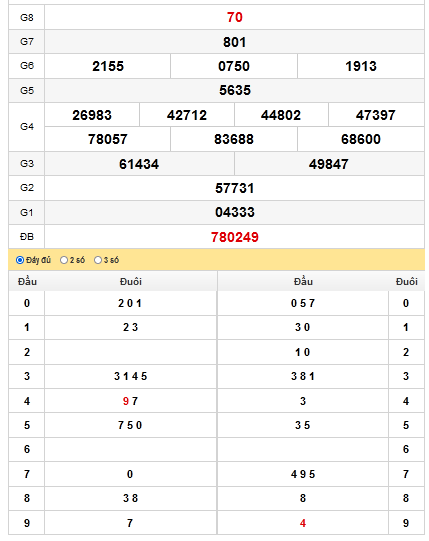Click tail digits '9 7' for head 4
Screen dimensions: 429x541
(130, 401)
